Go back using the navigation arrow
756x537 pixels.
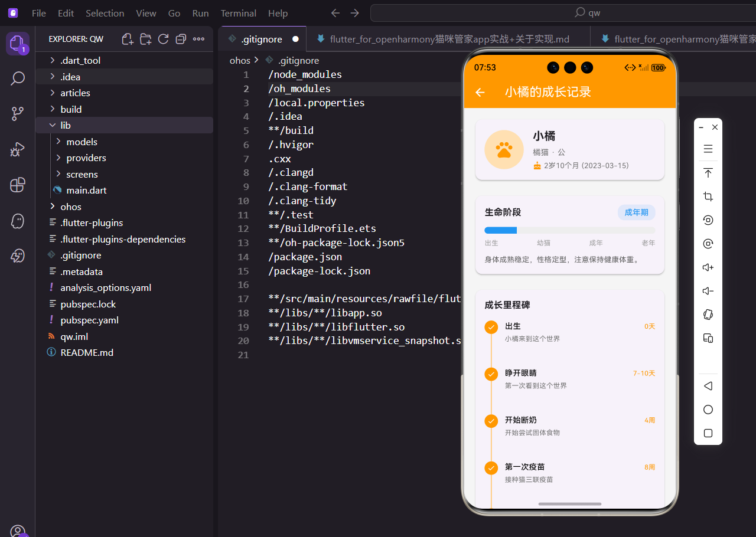(335, 13)
